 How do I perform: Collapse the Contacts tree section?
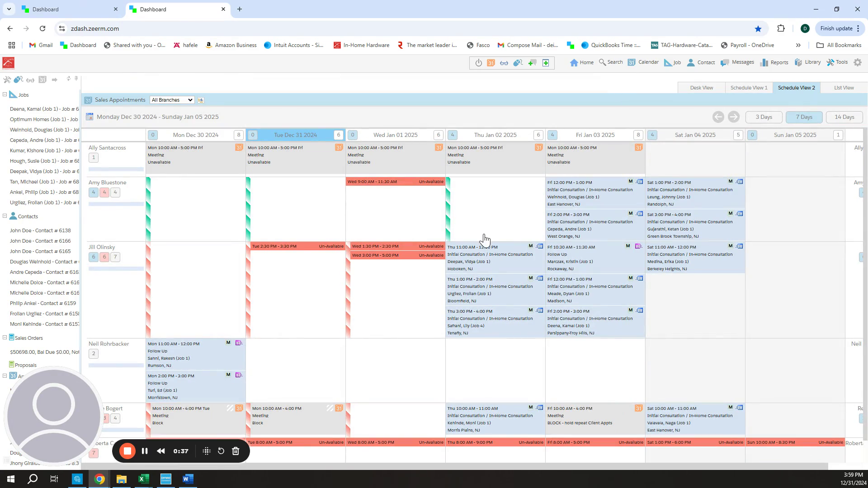click(x=5, y=216)
